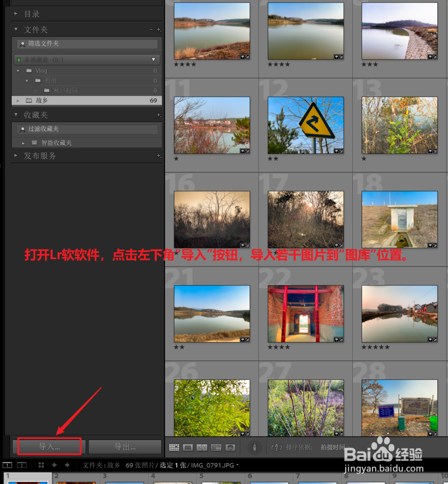The height and width of the screenshot is (484, 448).
Task: Select the bamboo leaves photo in cell 26
Action: [x=212, y=408]
